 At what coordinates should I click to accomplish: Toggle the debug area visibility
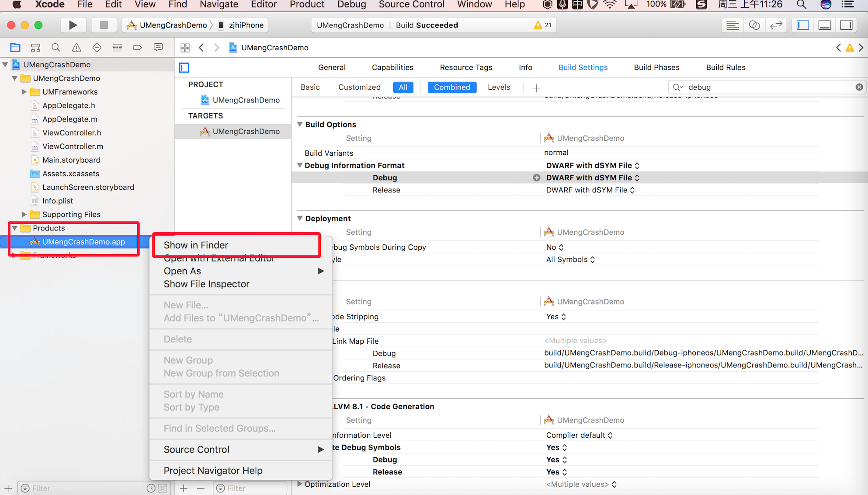[x=825, y=25]
